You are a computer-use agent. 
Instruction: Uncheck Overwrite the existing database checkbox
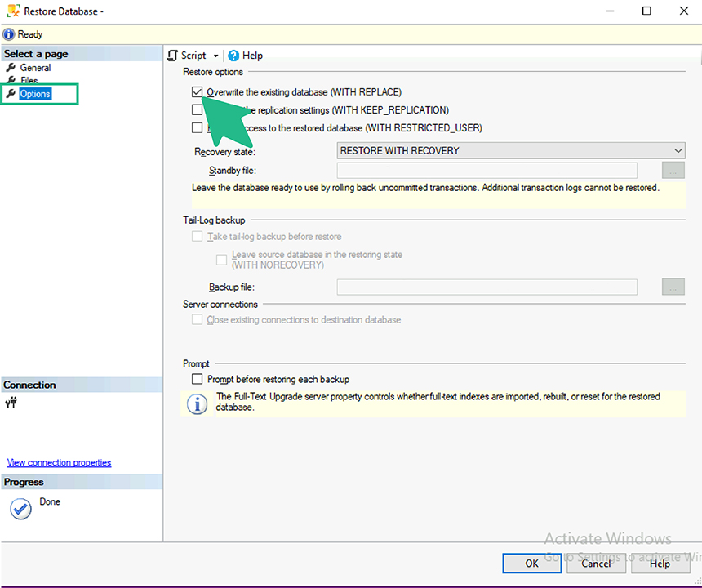(197, 92)
